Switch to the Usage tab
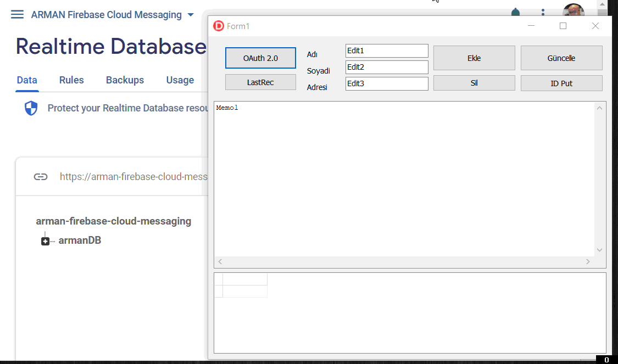 [x=180, y=80]
